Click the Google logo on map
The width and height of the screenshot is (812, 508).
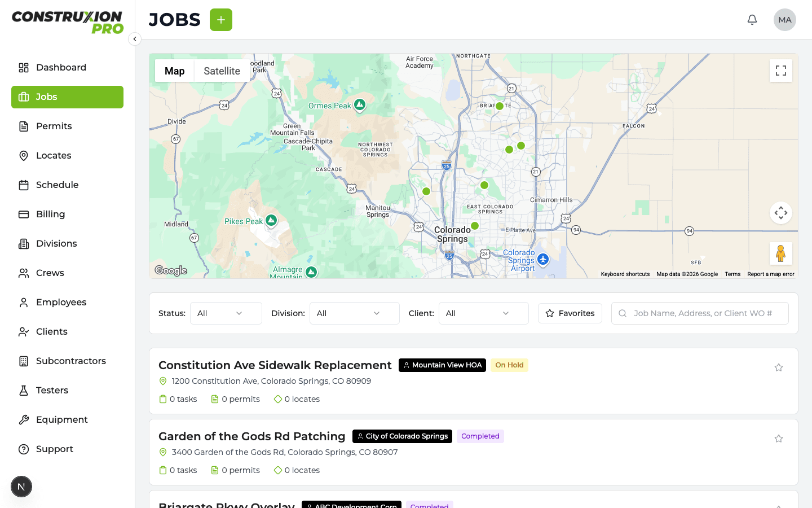point(171,271)
